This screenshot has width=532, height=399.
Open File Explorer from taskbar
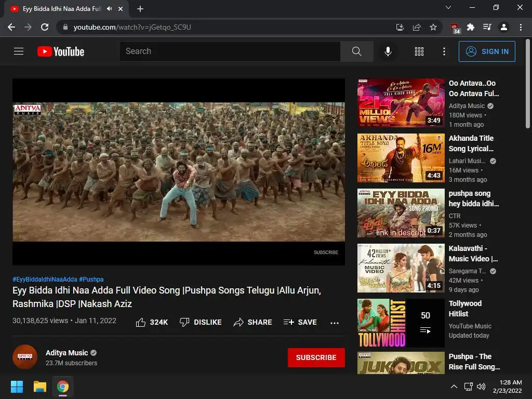tap(39, 387)
